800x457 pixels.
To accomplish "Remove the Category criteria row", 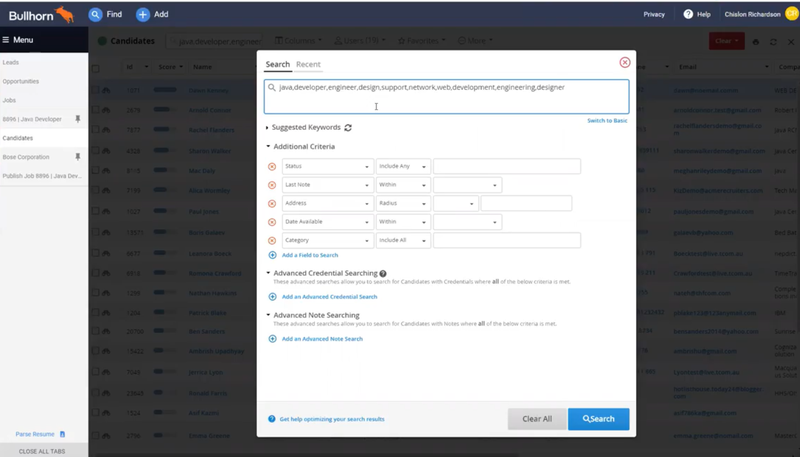I will coord(272,240).
